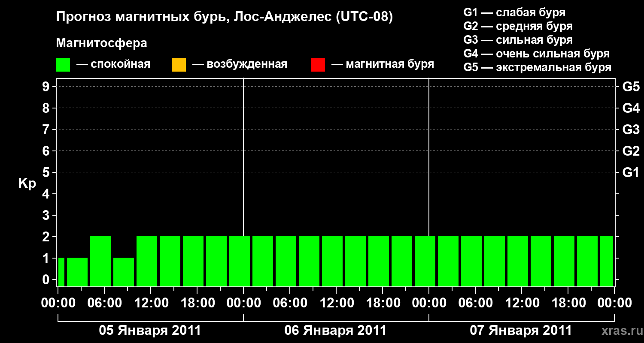Click the 'Kp' axis label
The image size is (644, 343).
pyautogui.click(x=27, y=183)
